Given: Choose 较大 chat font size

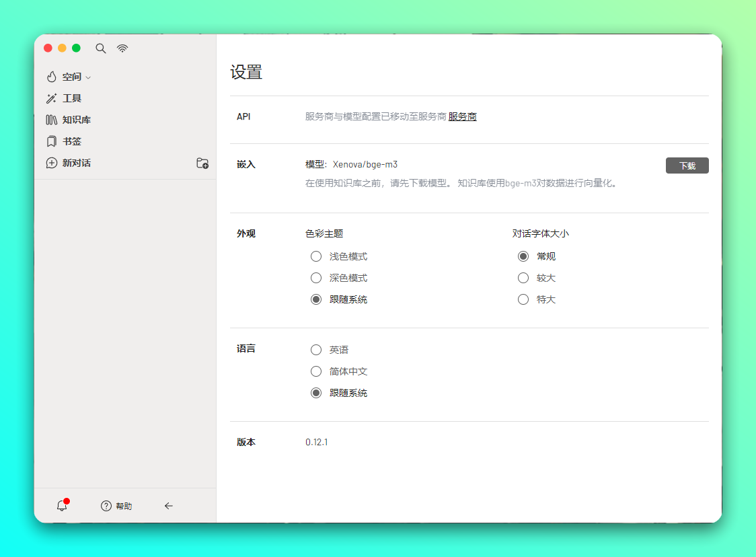Looking at the screenshot, I should coord(523,278).
